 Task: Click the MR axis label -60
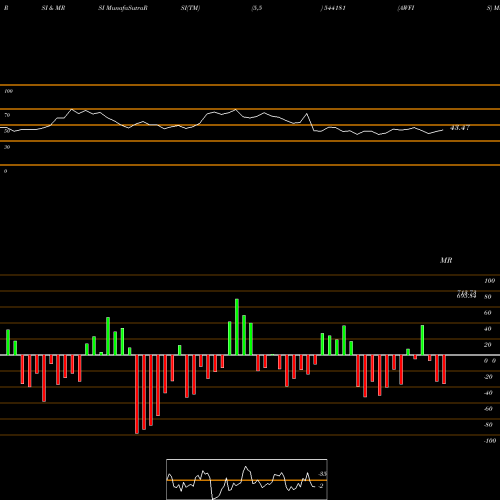click(x=488, y=409)
